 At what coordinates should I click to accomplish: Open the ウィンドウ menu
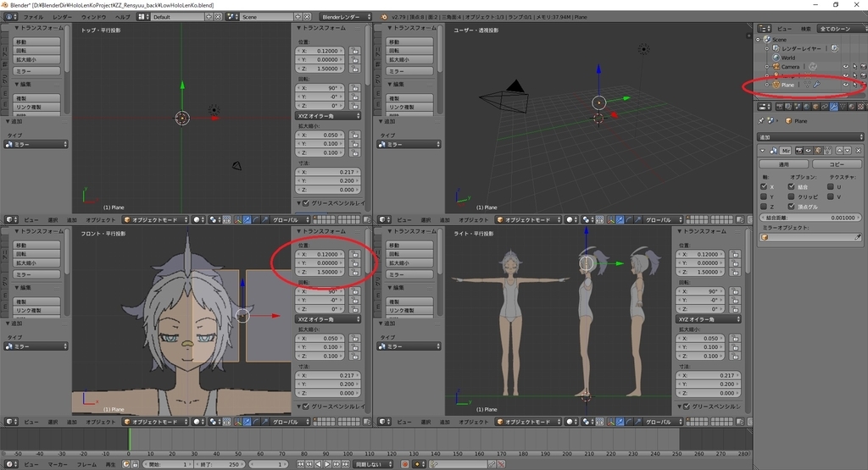pyautogui.click(x=93, y=17)
